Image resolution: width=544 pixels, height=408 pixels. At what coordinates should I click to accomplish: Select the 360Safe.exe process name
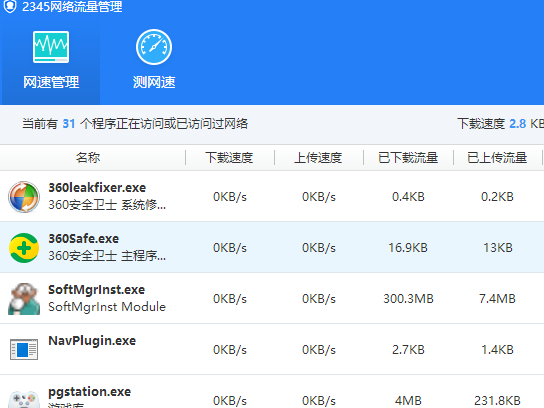click(84, 239)
